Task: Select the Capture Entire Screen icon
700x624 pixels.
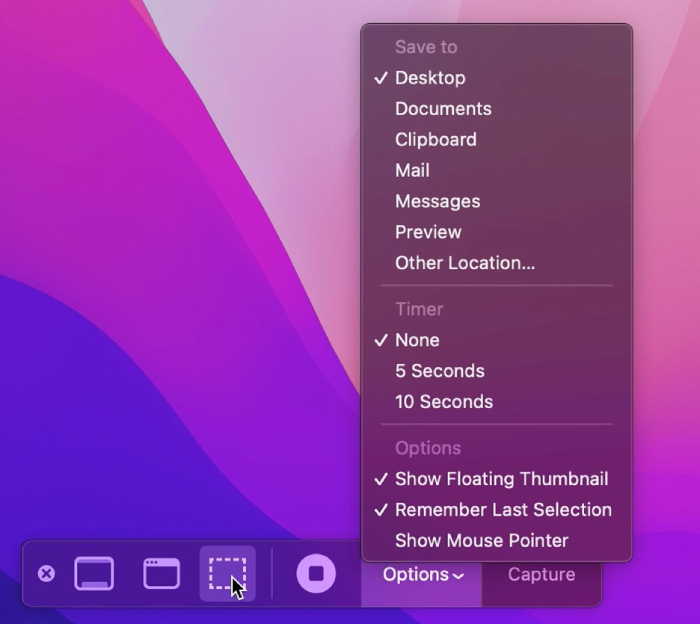Action: [94, 574]
